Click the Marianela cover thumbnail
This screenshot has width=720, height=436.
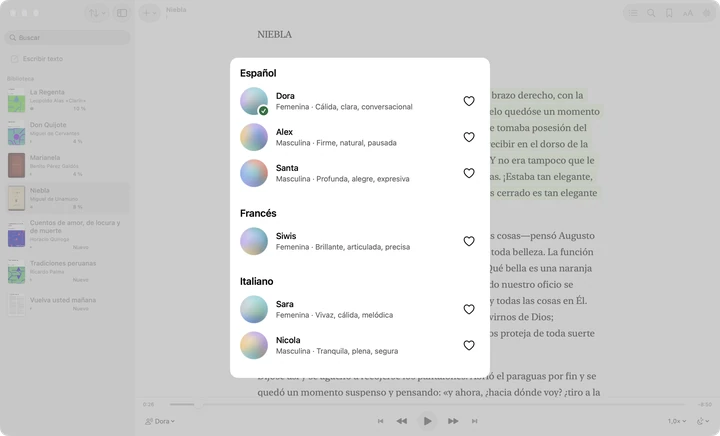pyautogui.click(x=16, y=165)
